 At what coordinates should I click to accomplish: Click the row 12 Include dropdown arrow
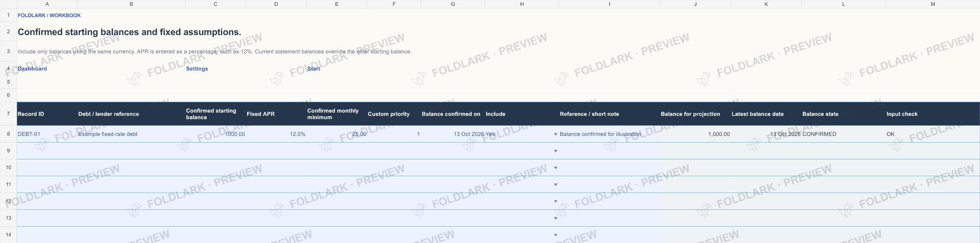click(555, 202)
